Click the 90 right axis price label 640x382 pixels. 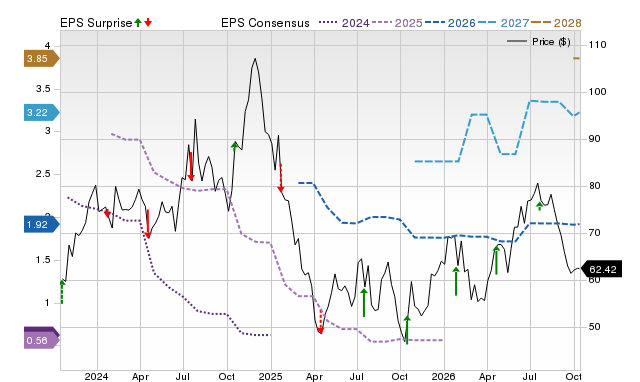[x=595, y=139]
